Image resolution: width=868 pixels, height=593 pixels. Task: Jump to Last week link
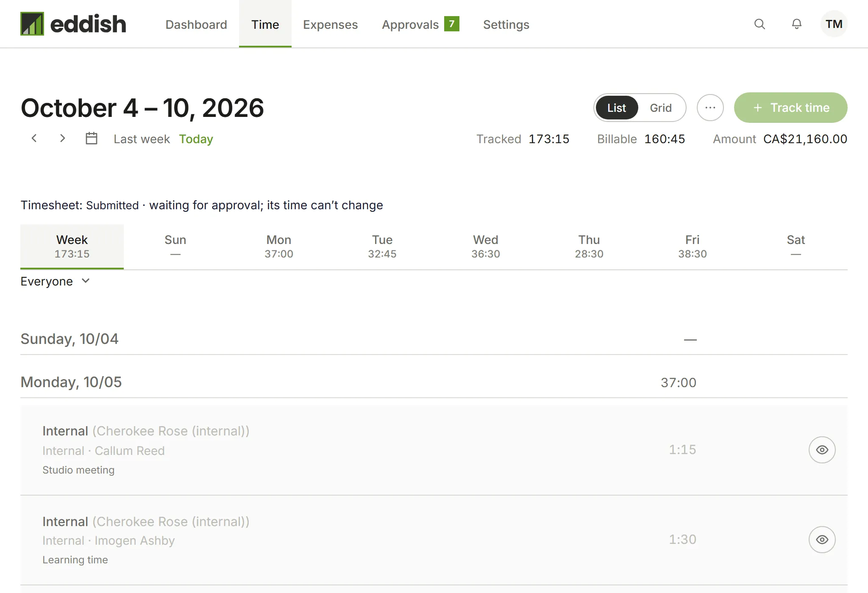point(142,139)
